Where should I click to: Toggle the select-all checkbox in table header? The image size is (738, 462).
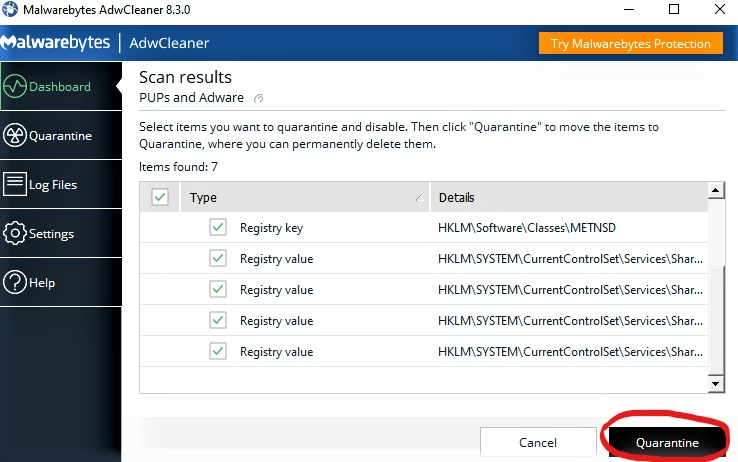(x=160, y=197)
